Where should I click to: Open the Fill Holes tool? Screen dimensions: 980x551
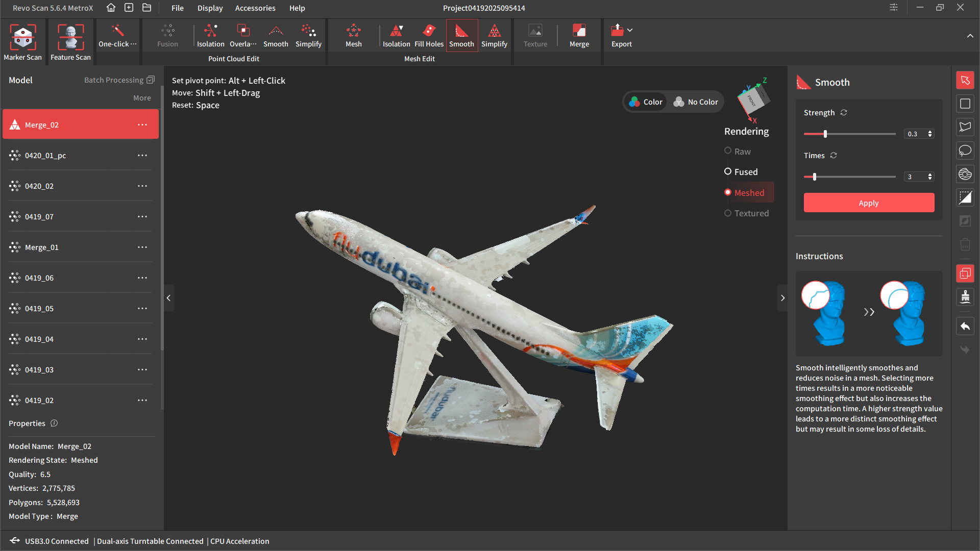429,35
